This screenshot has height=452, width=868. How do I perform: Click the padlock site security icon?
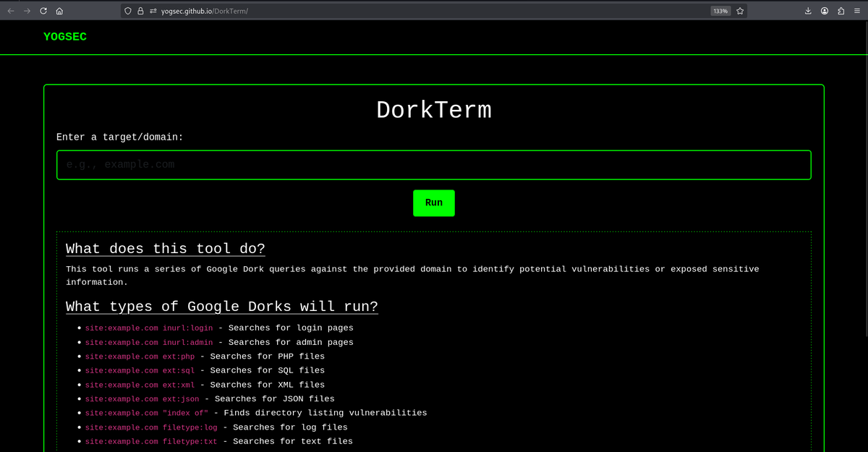(x=141, y=11)
